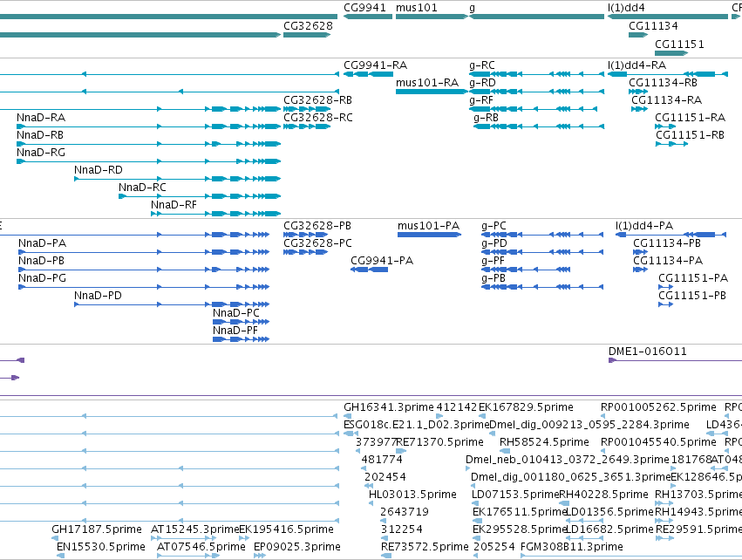Open transcript NnaD-RD

[99, 170]
